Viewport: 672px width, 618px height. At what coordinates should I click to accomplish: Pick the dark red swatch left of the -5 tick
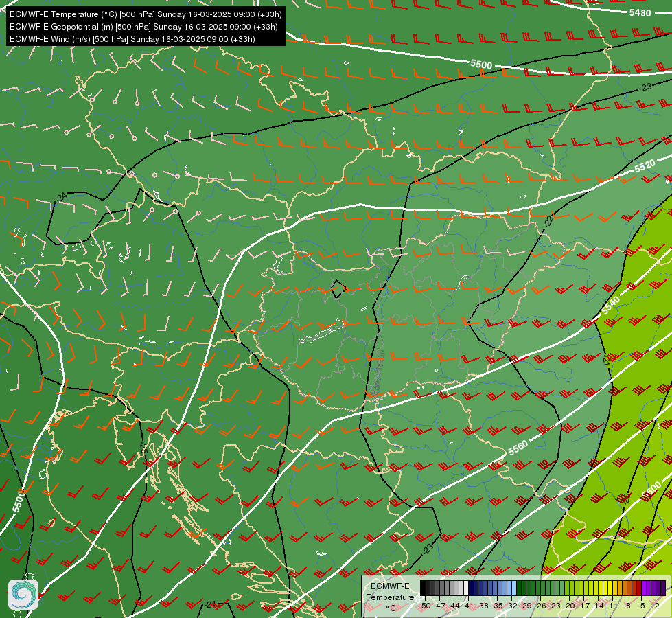pyautogui.click(x=639, y=588)
